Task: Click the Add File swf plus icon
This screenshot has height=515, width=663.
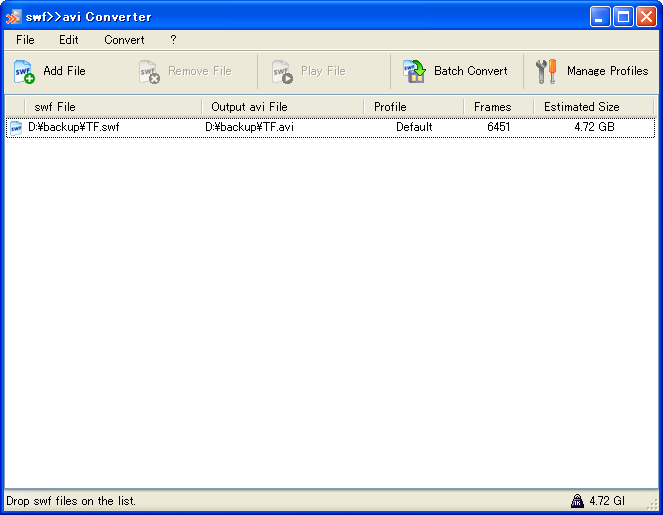Action: coord(24,71)
